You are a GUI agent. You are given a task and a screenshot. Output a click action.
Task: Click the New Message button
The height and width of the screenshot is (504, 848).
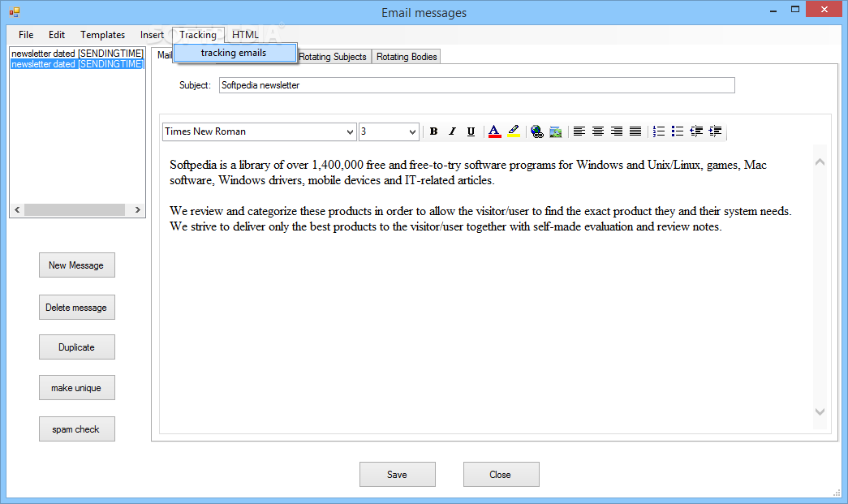click(x=77, y=265)
